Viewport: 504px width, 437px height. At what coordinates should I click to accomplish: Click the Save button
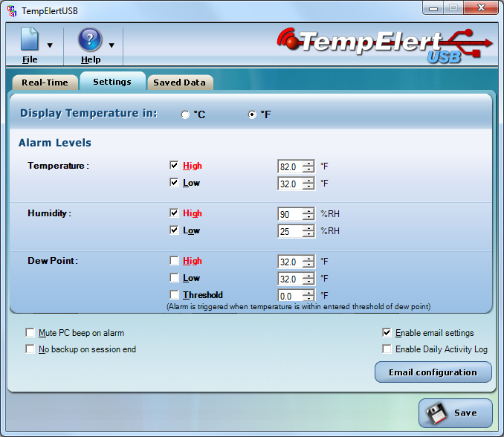coord(456,413)
